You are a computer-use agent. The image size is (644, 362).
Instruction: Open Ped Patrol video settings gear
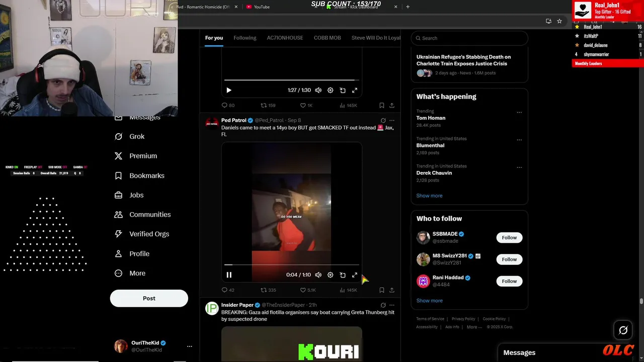point(331,275)
